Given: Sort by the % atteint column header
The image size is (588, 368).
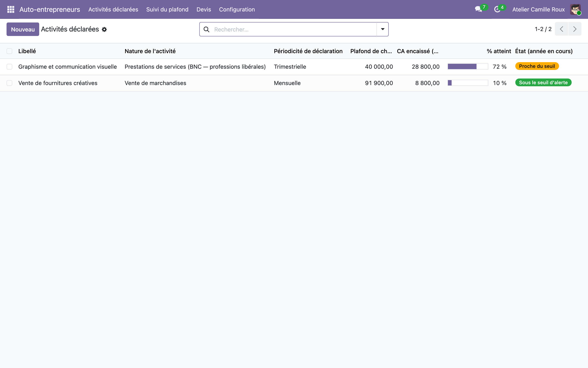Looking at the screenshot, I should (x=499, y=51).
